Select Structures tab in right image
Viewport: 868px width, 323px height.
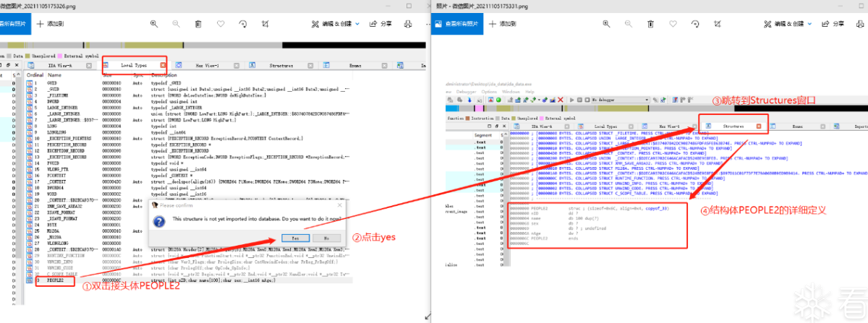click(x=733, y=126)
